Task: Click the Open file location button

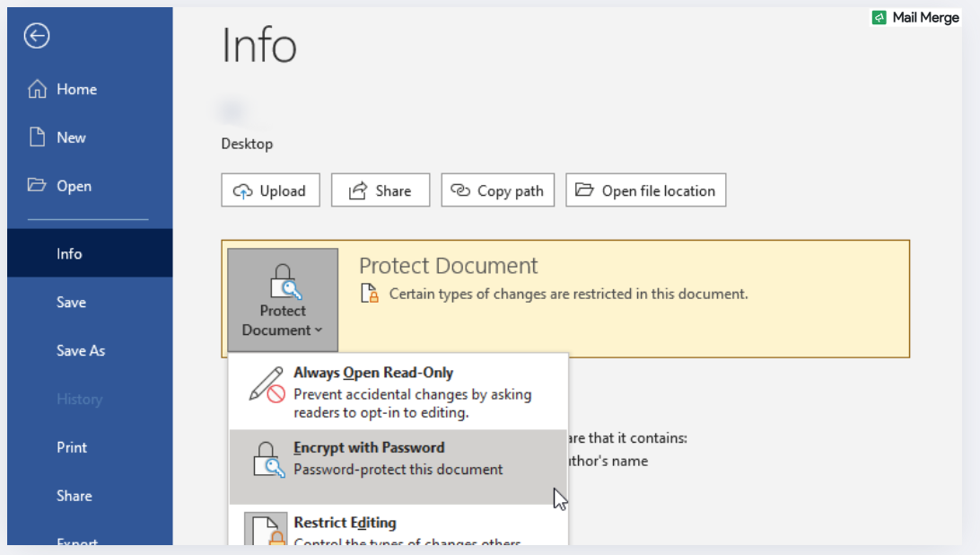Action: [x=645, y=190]
